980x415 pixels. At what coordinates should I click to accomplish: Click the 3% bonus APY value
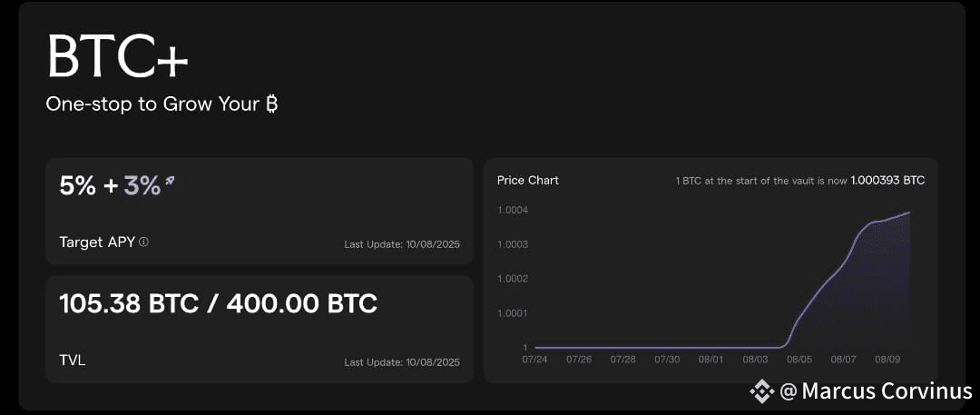coord(142,186)
